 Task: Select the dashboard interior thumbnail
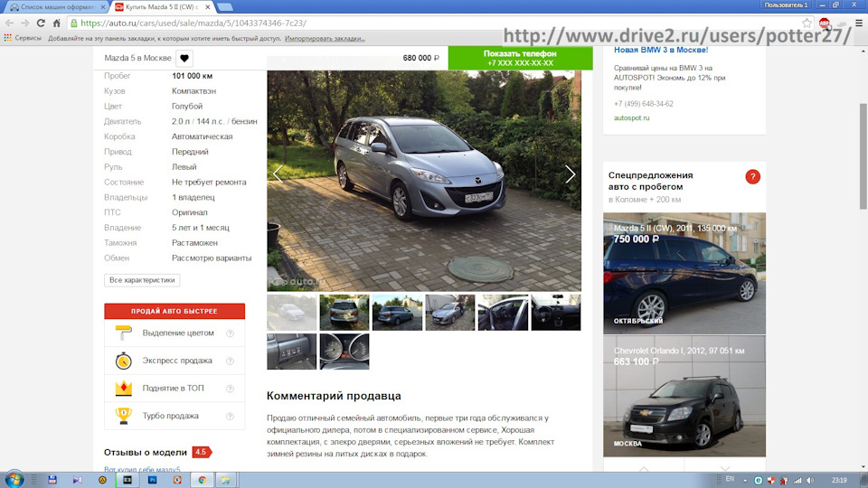556,313
